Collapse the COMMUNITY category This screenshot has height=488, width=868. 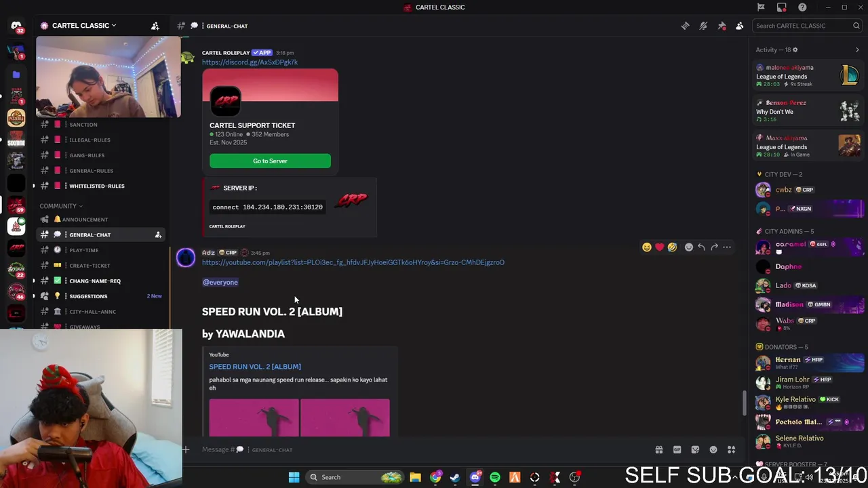pyautogui.click(x=61, y=206)
